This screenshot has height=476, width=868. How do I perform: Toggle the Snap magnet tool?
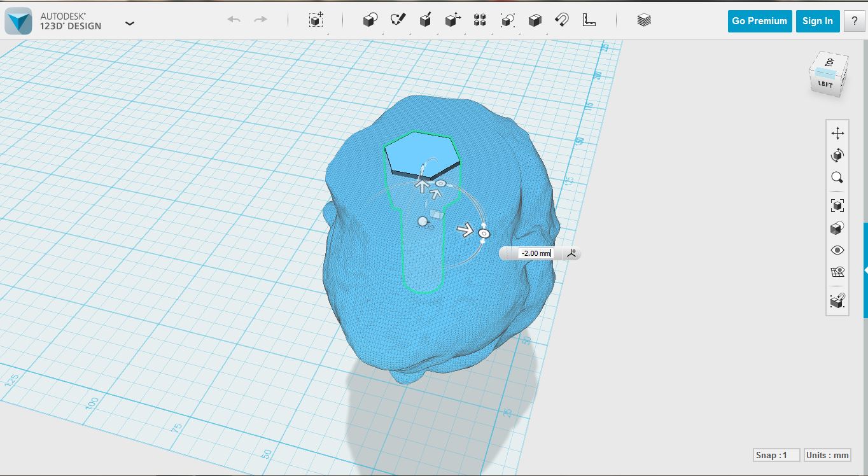562,20
